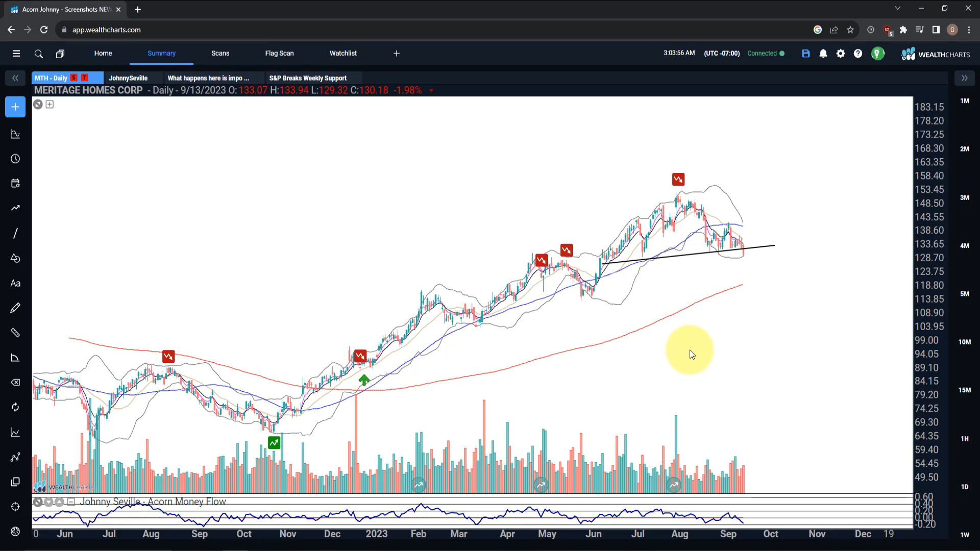Select the 15M timeframe button

965,390
